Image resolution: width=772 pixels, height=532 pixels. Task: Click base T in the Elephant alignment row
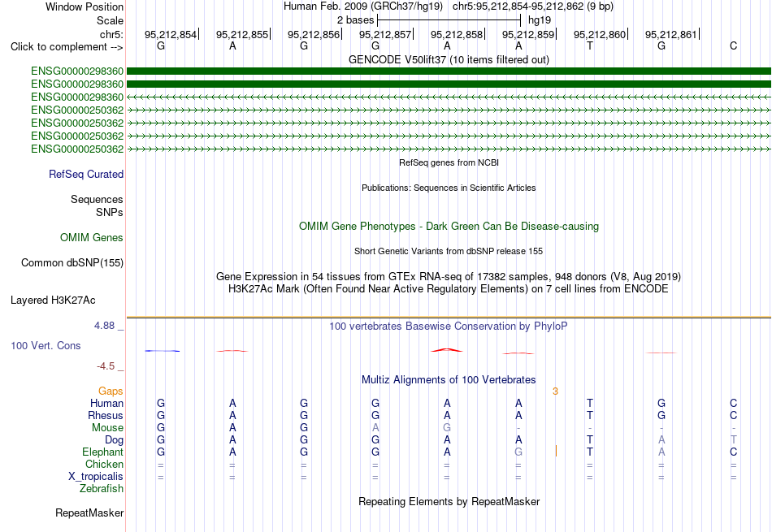pyautogui.click(x=590, y=452)
